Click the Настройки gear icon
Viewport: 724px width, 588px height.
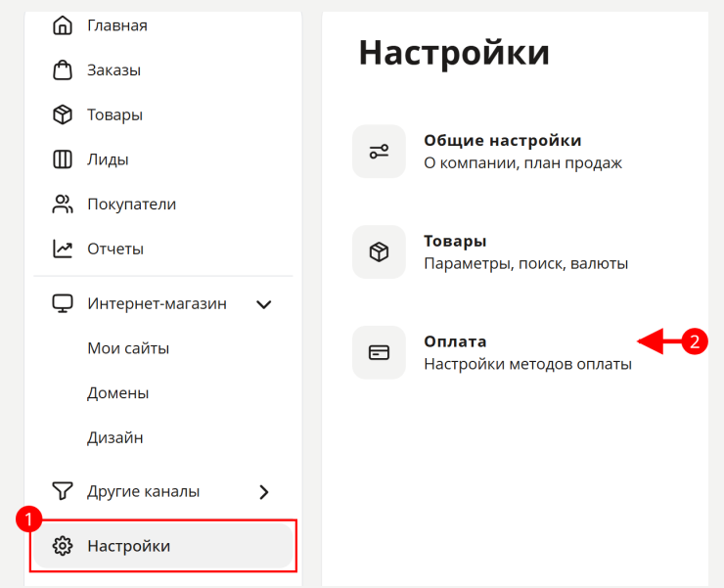coord(63,546)
